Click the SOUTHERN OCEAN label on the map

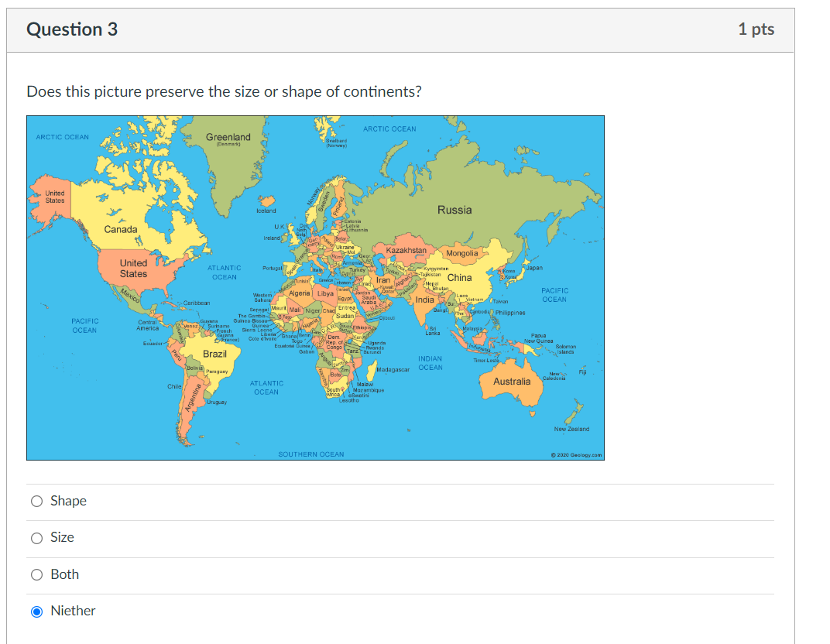(x=311, y=454)
